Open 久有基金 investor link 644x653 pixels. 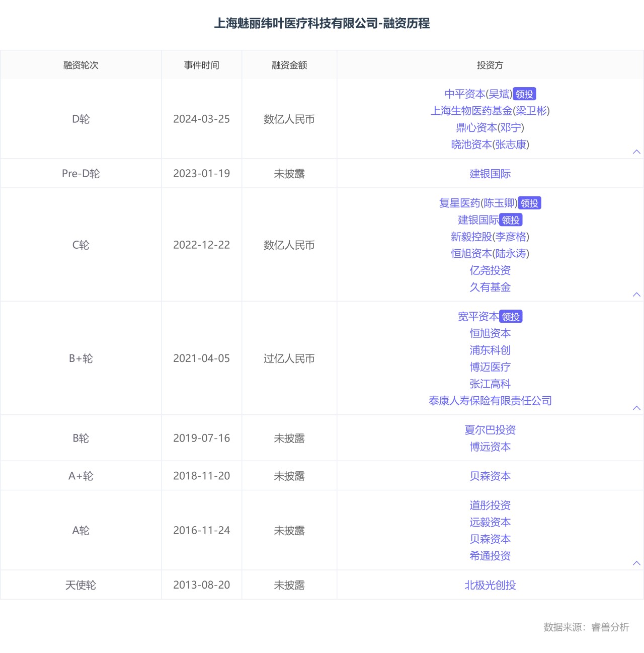[490, 287]
